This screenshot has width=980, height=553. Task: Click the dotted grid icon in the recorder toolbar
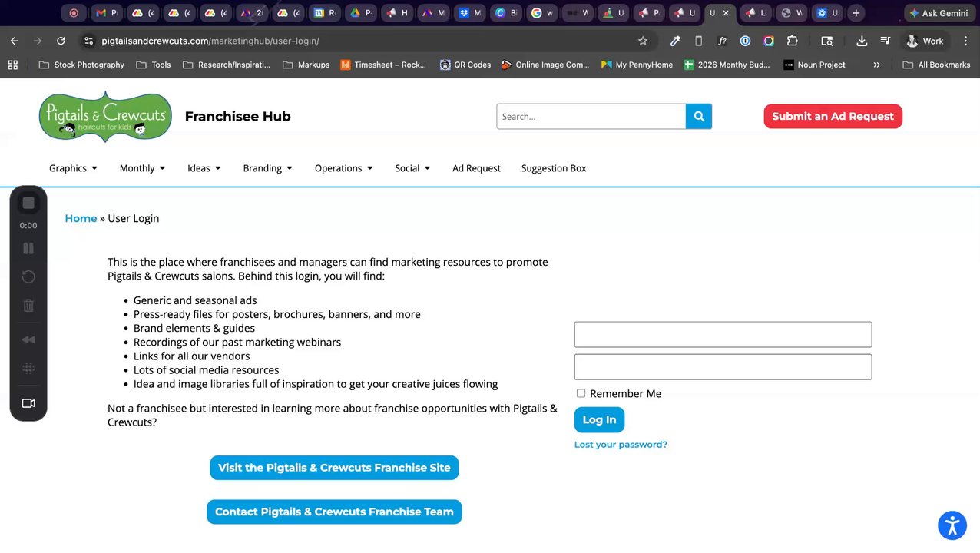[x=28, y=369]
